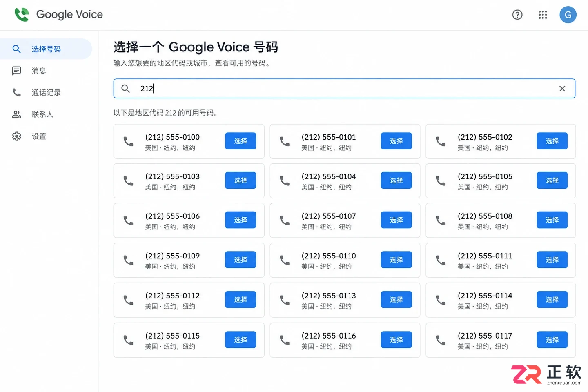Open the 消息 sidebar menu item

[46, 71]
